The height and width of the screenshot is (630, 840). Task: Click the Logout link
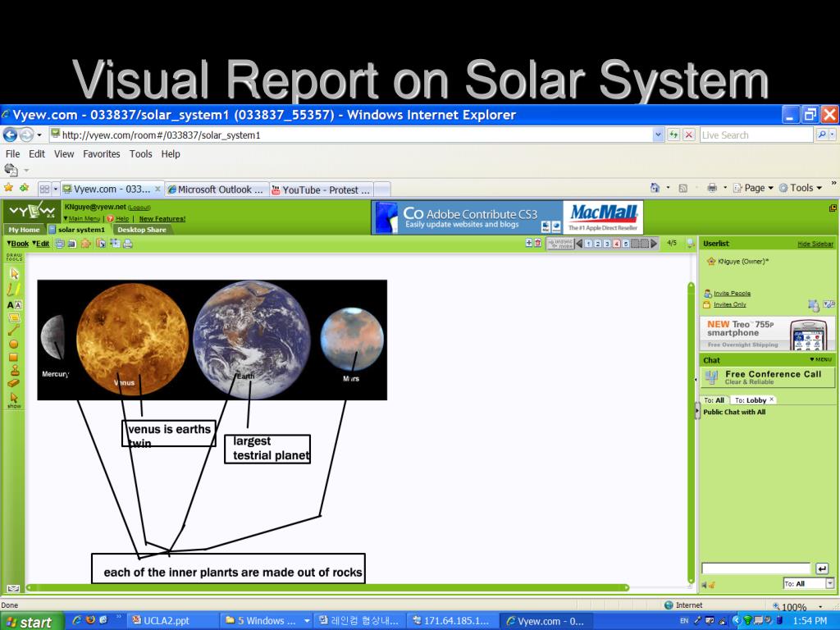pyautogui.click(x=139, y=208)
